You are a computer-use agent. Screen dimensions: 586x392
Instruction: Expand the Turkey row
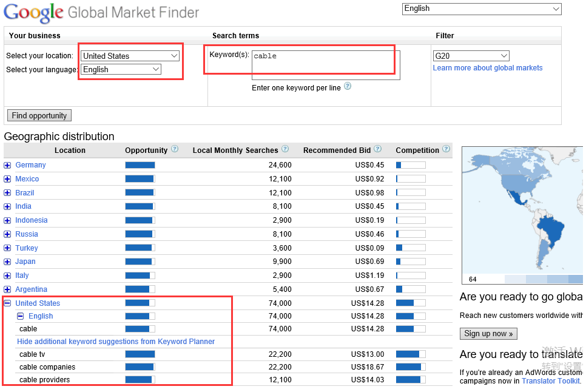point(7,248)
